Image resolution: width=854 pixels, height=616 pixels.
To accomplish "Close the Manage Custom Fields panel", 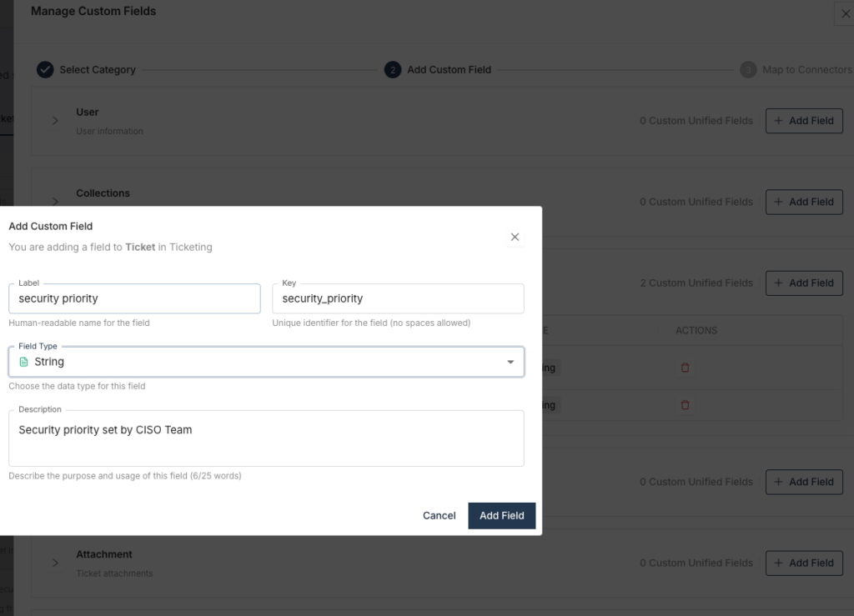I will (843, 13).
